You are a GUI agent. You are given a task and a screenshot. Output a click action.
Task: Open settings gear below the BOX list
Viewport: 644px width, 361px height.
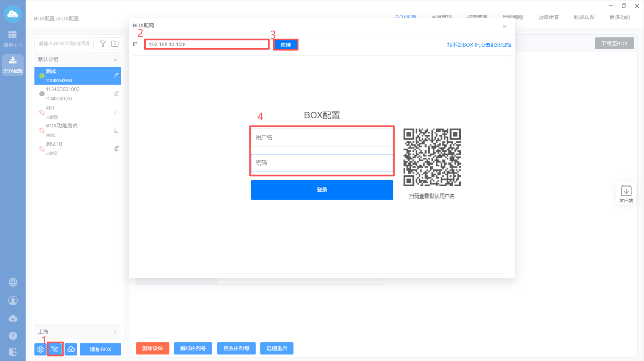click(x=41, y=349)
